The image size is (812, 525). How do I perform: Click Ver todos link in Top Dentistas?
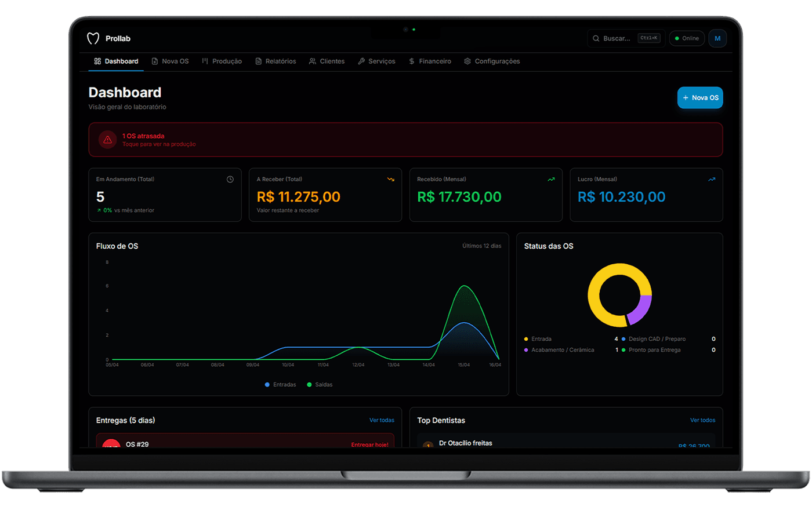coord(702,420)
